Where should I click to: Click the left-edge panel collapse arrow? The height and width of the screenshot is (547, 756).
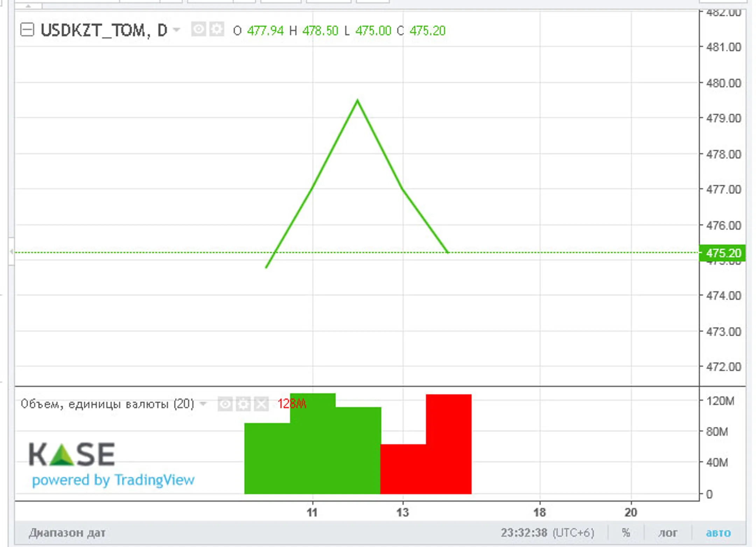(x=12, y=251)
